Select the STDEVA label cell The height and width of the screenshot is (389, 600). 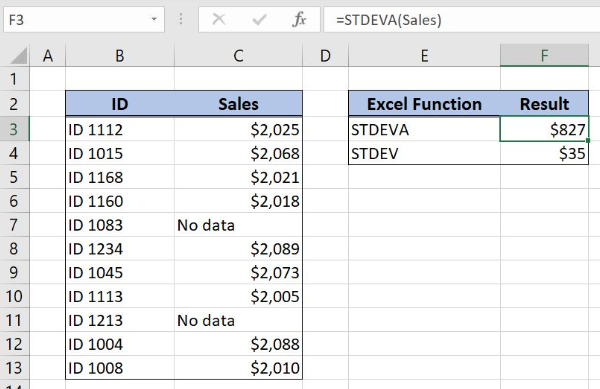[424, 129]
